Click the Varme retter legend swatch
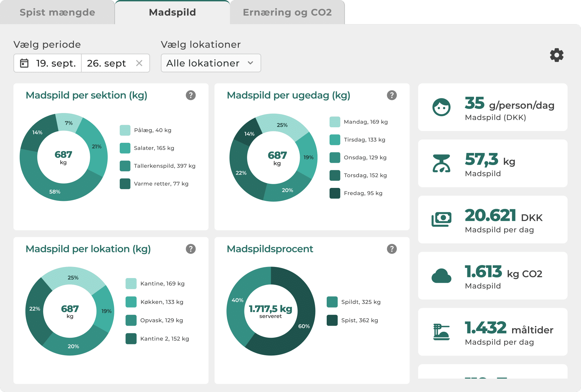This screenshot has width=581, height=392. (x=125, y=183)
